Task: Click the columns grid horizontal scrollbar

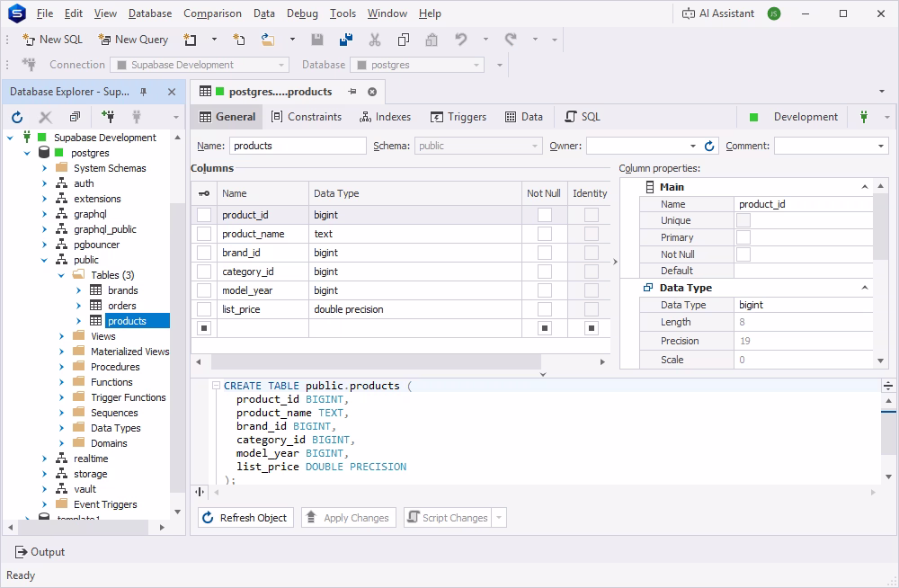Action: [x=376, y=362]
